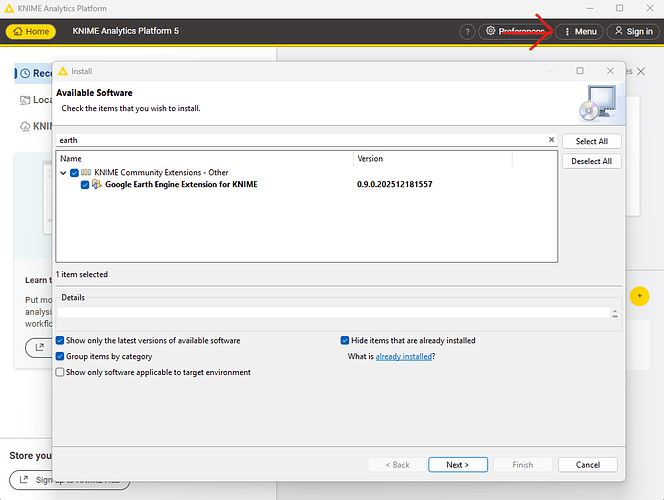The height and width of the screenshot is (500, 664).
Task: Click the yellow plus button
Action: 640,297
